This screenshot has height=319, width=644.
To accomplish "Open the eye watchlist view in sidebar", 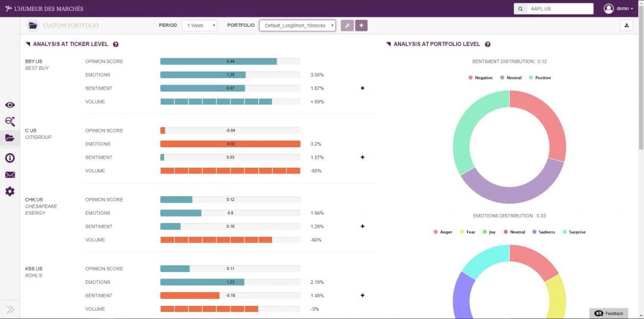I will pyautogui.click(x=10, y=105).
